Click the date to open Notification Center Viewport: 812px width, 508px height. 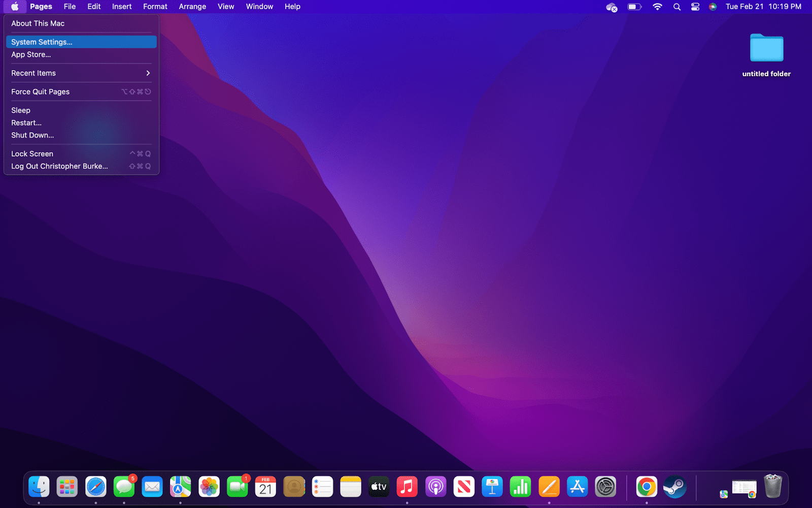click(747, 7)
